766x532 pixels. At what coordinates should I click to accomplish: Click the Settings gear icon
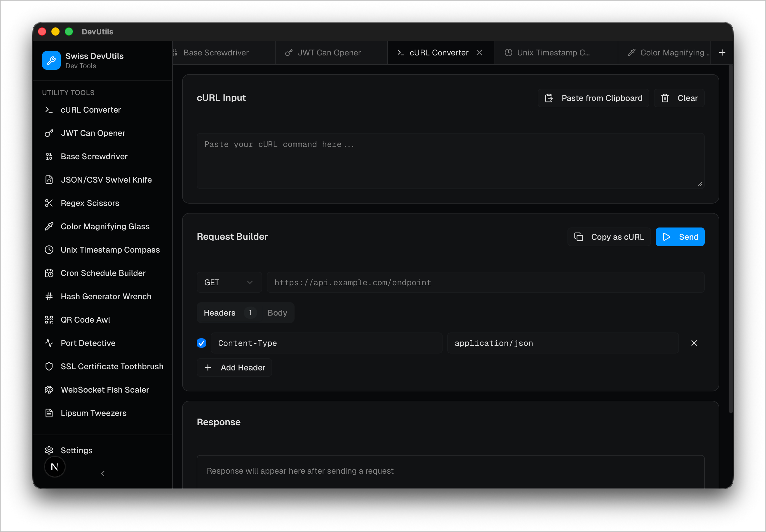[49, 450]
